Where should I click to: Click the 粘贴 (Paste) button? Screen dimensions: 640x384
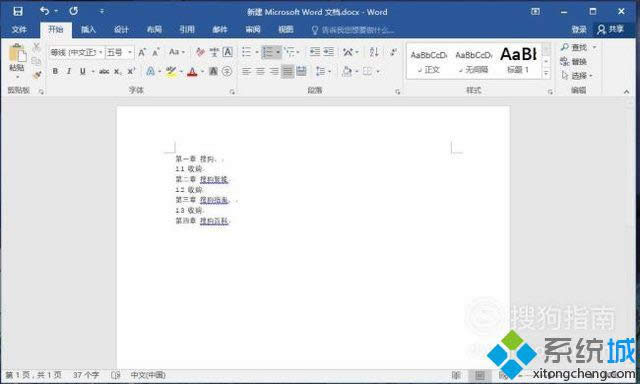(x=17, y=61)
